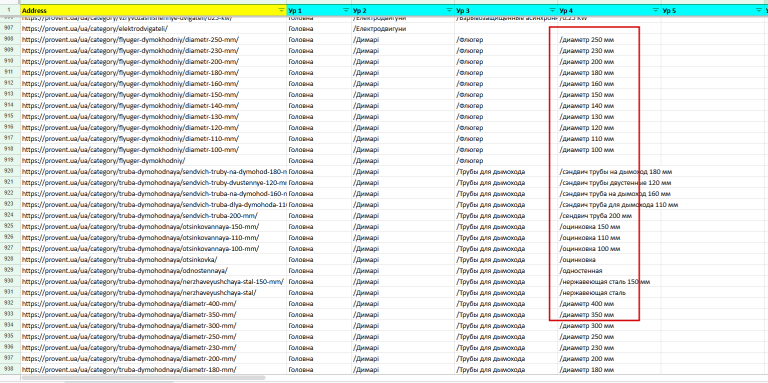
Task: Open the Ур 1 column filter dropdown
Action: [x=346, y=10]
